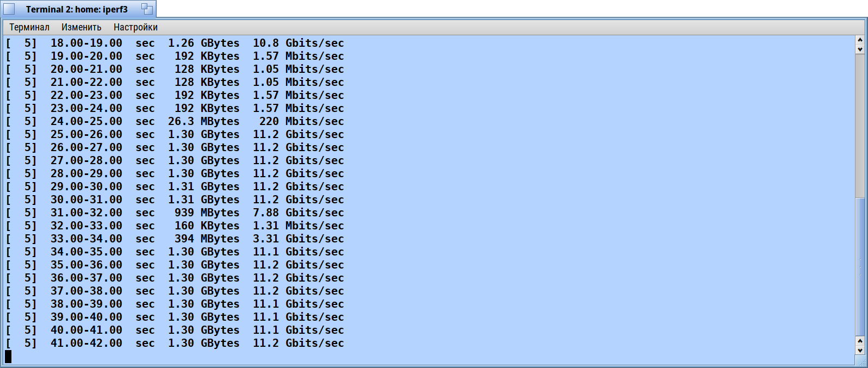Click the bottom scrollbar up arrow above the last arrow
This screenshot has height=368, width=868.
pyautogui.click(x=860, y=341)
